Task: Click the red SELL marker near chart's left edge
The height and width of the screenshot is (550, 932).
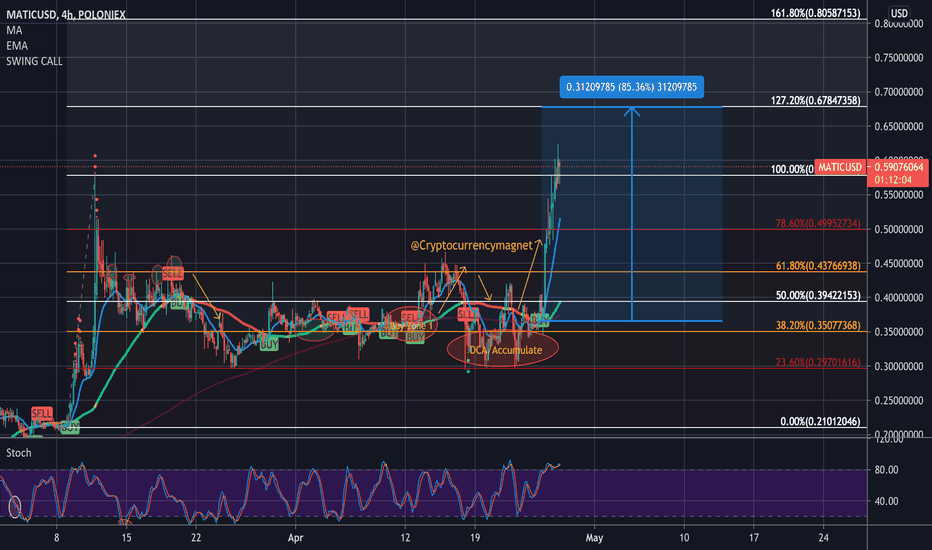Action: point(42,413)
